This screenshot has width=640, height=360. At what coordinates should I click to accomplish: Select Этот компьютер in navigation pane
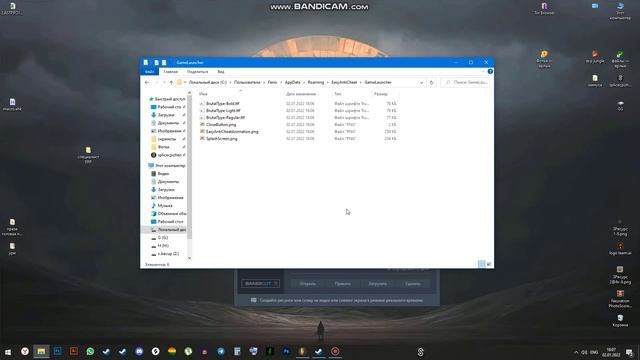[170, 166]
